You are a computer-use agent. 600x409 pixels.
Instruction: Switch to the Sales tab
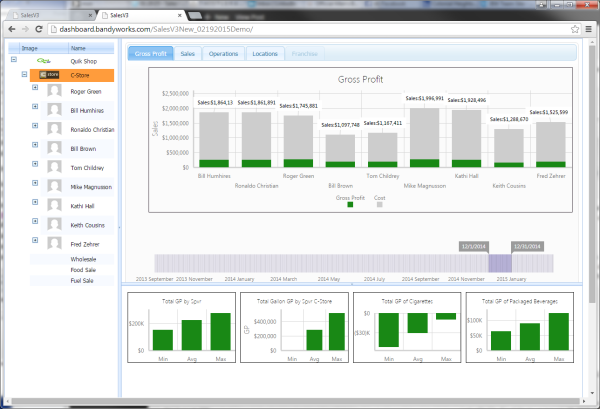[188, 54]
